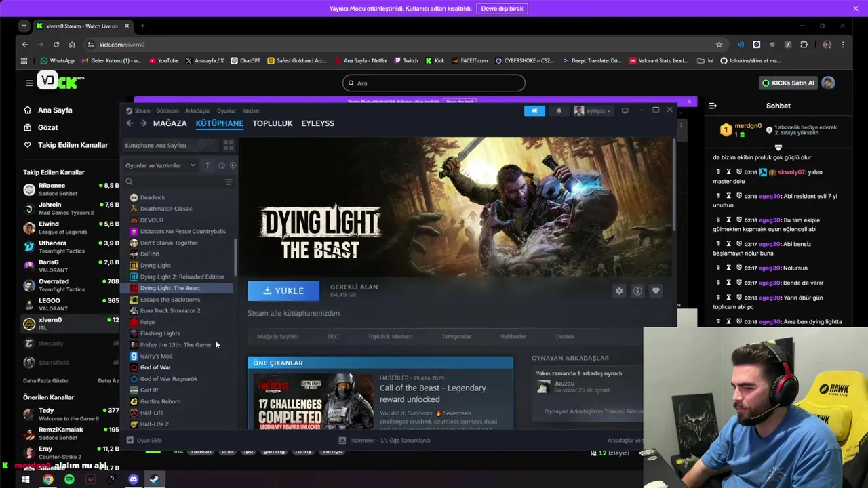Switch to TOPLULUK tab
Image resolution: width=868 pixels, height=488 pixels.
273,123
